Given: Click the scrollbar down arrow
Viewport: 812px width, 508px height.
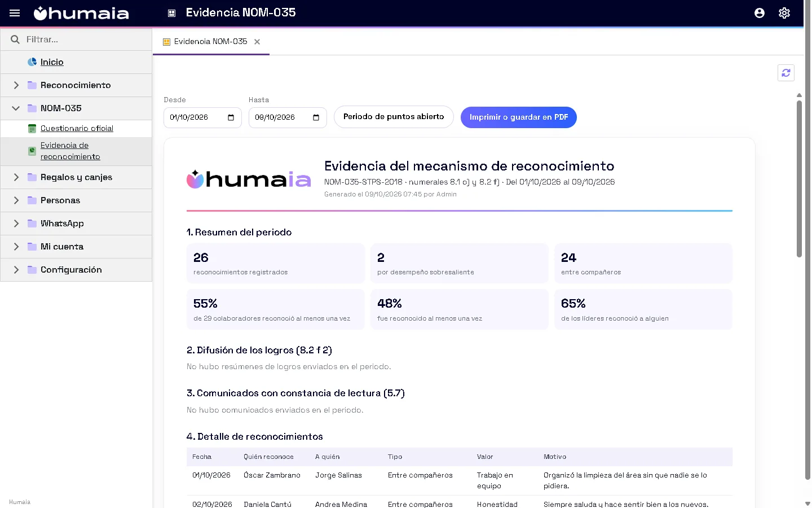Looking at the screenshot, I should [x=807, y=503].
